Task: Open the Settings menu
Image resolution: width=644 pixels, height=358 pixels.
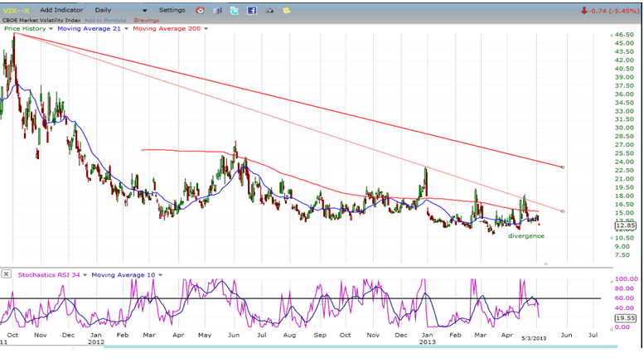Action: click(172, 10)
